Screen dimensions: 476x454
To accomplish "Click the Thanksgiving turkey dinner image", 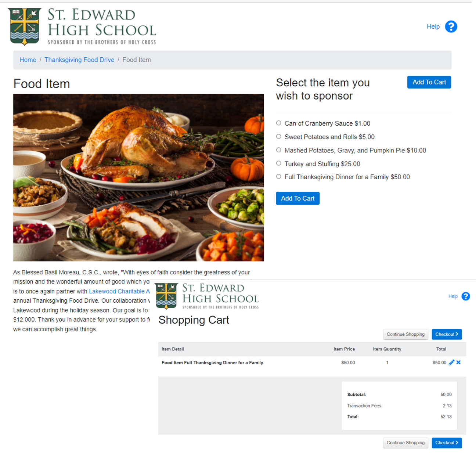I will (x=138, y=177).
